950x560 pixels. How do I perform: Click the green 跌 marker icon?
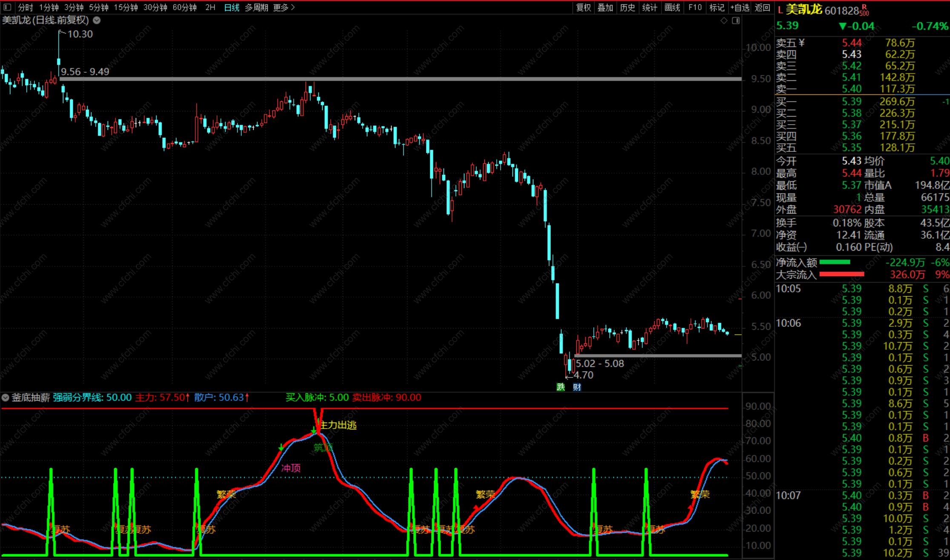[x=561, y=387]
